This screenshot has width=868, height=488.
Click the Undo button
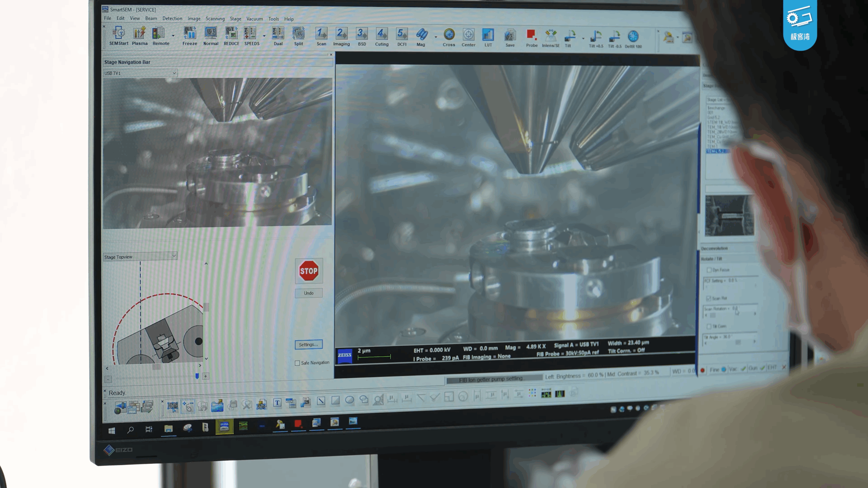click(x=309, y=293)
